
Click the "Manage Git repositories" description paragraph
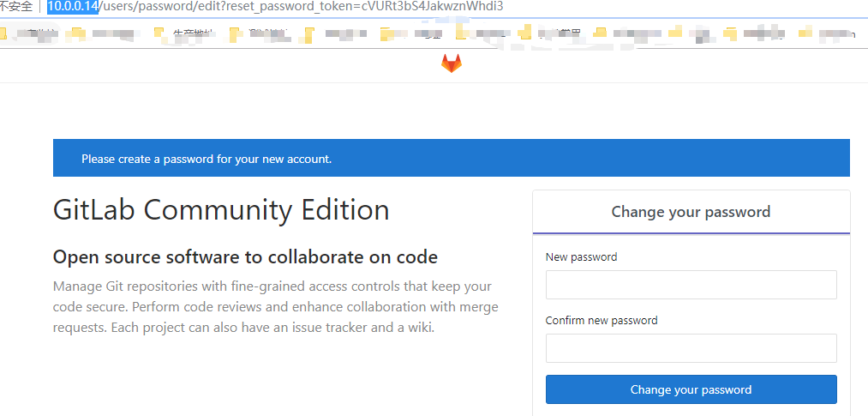click(x=276, y=307)
